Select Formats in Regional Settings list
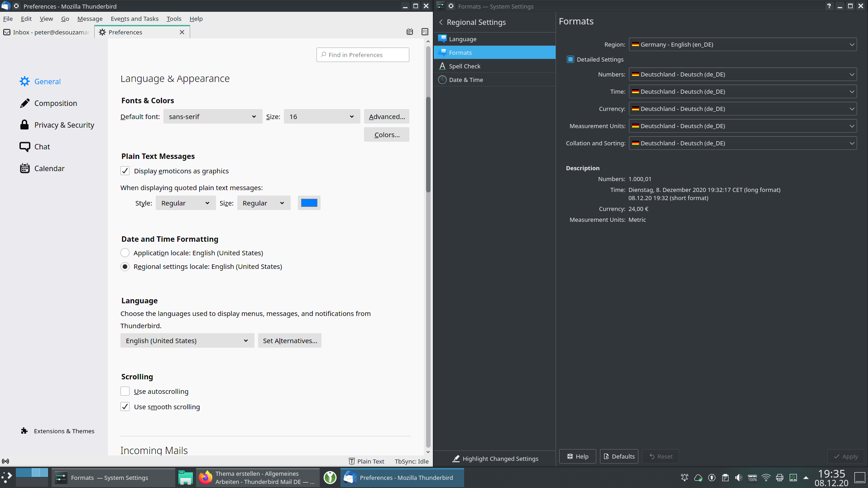 point(494,53)
